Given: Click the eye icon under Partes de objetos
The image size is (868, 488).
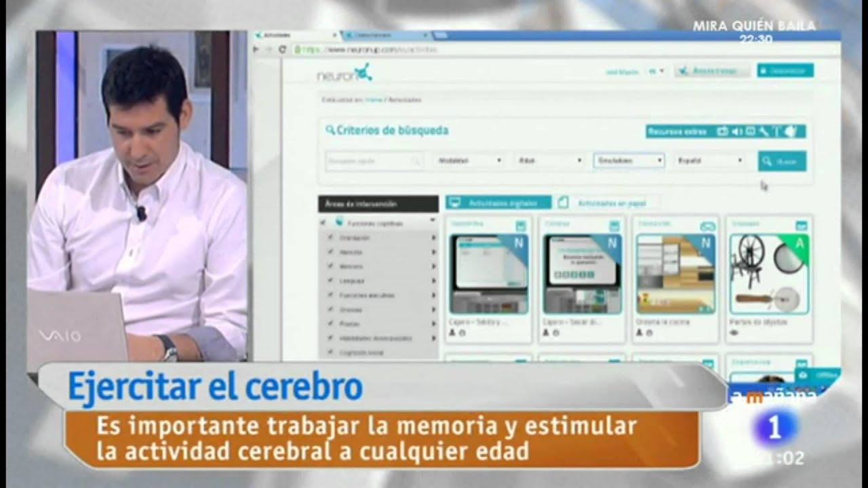Looking at the screenshot, I should 734,333.
